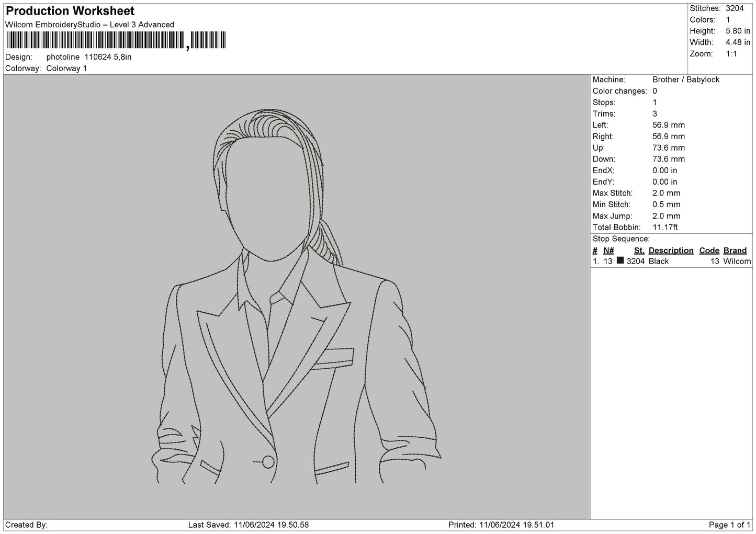
Task: Click the Code column header
Action: pyautogui.click(x=709, y=251)
